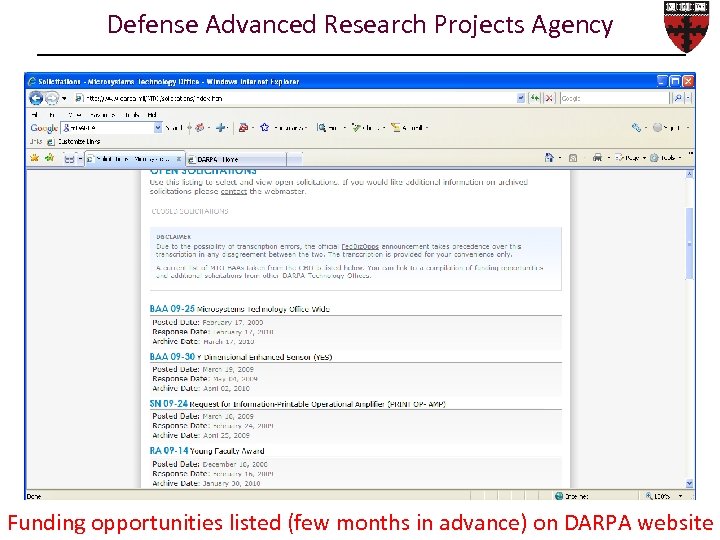Click the green Refresh button
The height and width of the screenshot is (540, 720).
pyautogui.click(x=534, y=98)
